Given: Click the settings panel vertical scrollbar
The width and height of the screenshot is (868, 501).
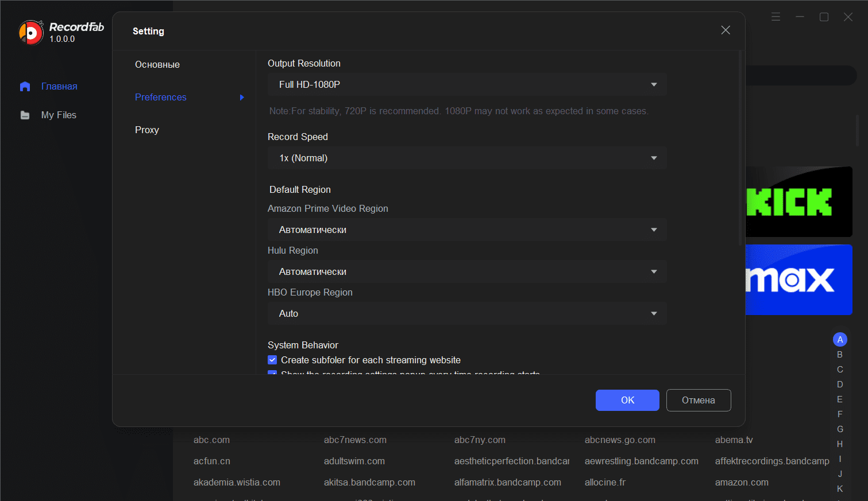Looking at the screenshot, I should [x=740, y=149].
